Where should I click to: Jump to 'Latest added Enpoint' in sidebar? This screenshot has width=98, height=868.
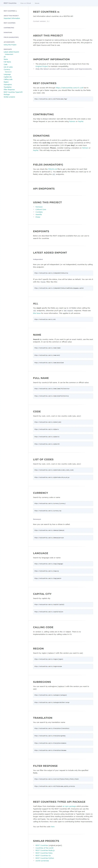[x=11, y=52]
